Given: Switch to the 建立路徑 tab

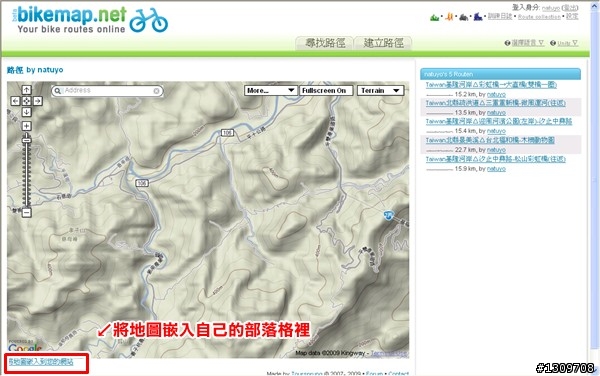Looking at the screenshot, I should [383, 43].
